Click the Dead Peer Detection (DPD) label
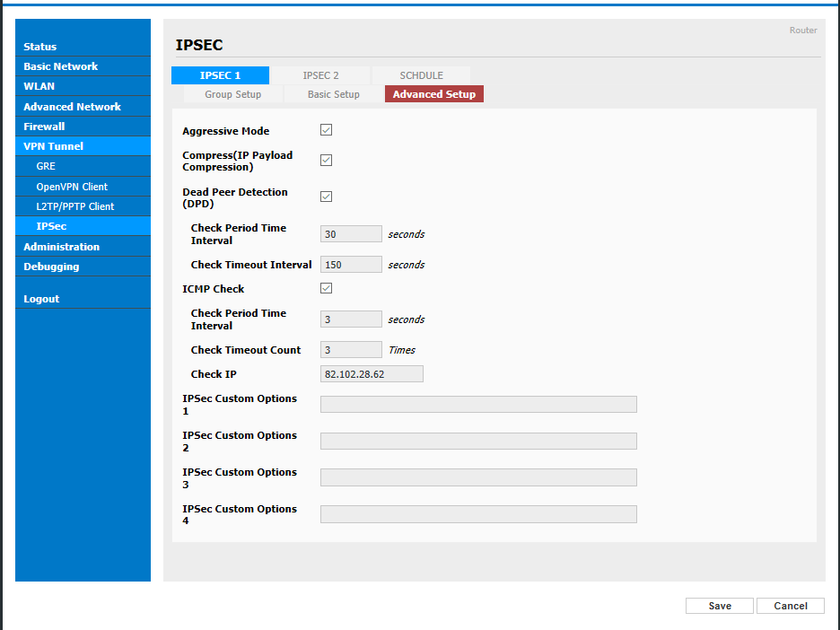This screenshot has width=840, height=630. coord(234,197)
